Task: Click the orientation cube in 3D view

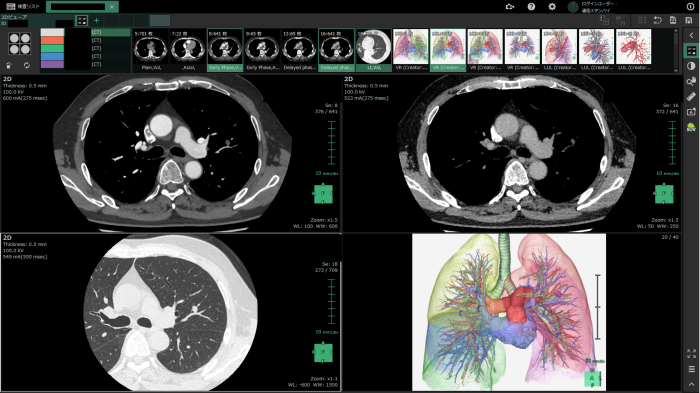Action: click(x=593, y=379)
